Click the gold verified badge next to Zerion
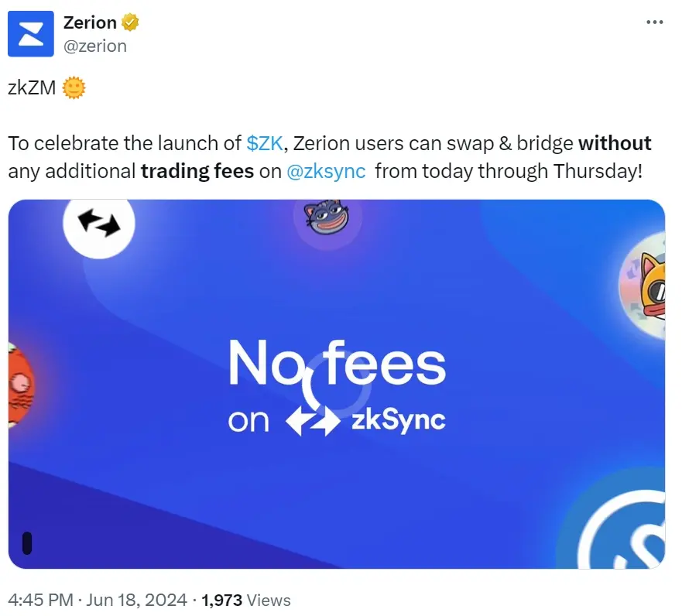 [x=132, y=22]
